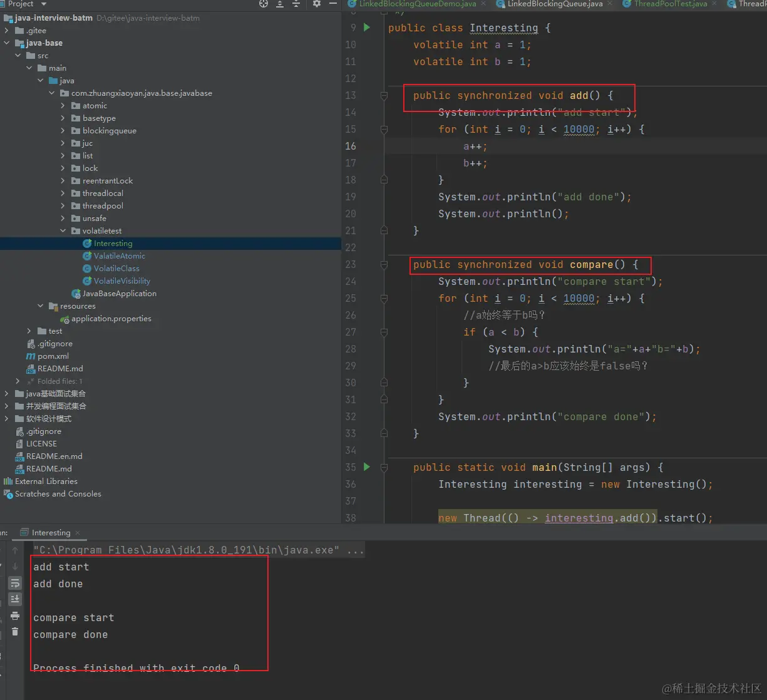
Task: Place cursor on 'a++;' code line
Action: point(475,146)
